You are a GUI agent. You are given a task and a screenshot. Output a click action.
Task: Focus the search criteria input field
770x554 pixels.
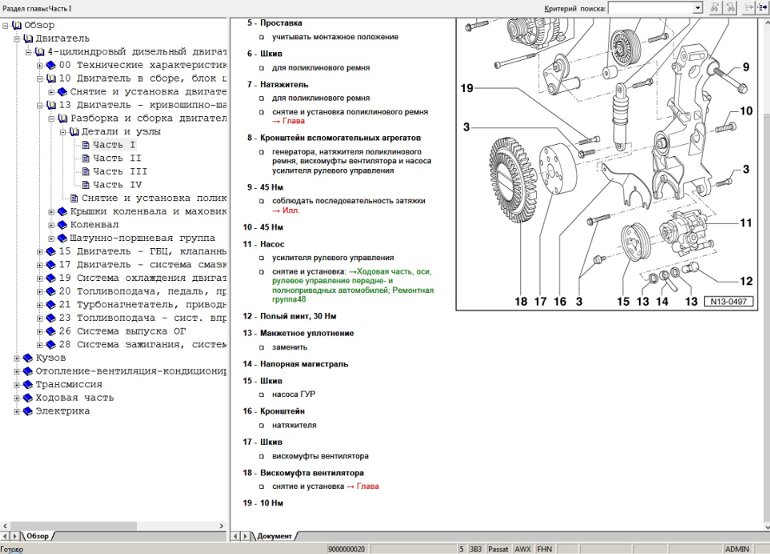pyautogui.click(x=651, y=8)
